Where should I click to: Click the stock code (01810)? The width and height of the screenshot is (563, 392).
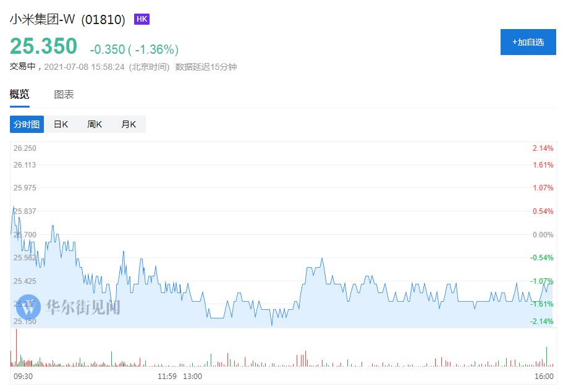click(103, 20)
